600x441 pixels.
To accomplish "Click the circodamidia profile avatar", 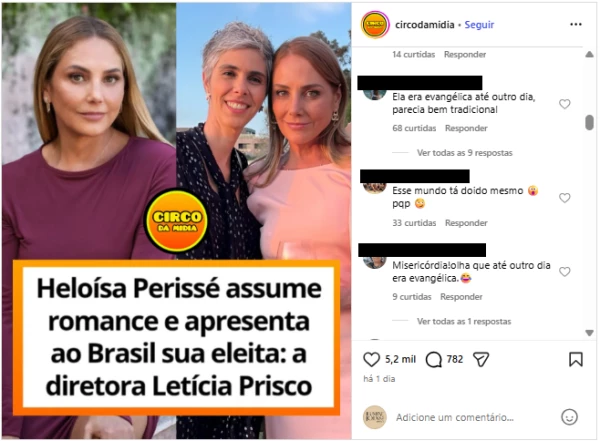I will pos(375,25).
